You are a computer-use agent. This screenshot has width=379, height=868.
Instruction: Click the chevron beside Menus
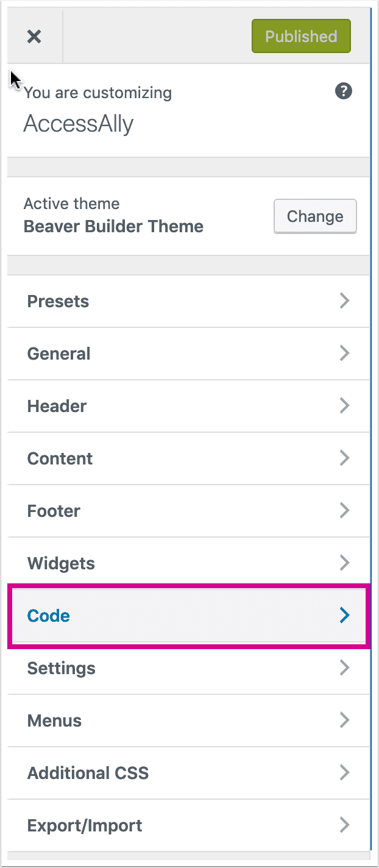(x=344, y=720)
